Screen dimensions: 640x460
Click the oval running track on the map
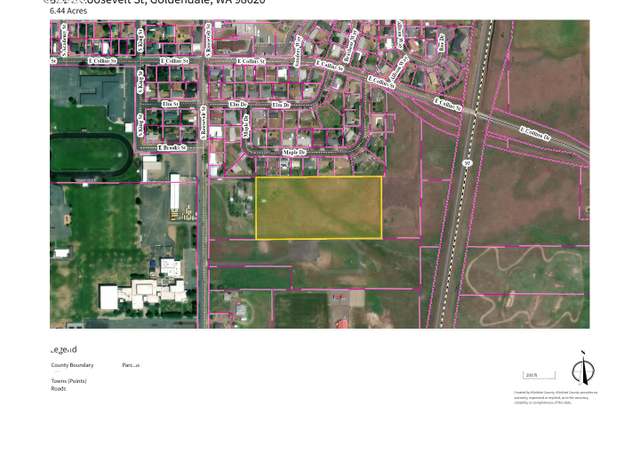point(90,155)
